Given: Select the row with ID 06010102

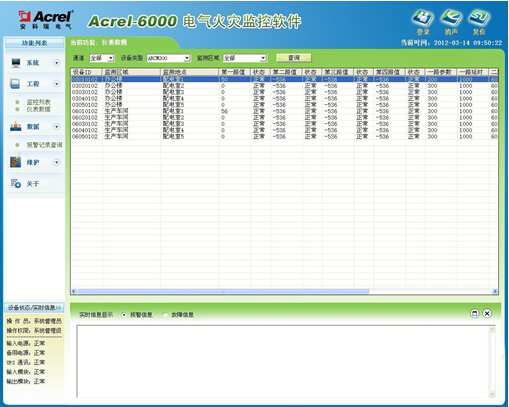Looking at the screenshot, I should [285, 111].
